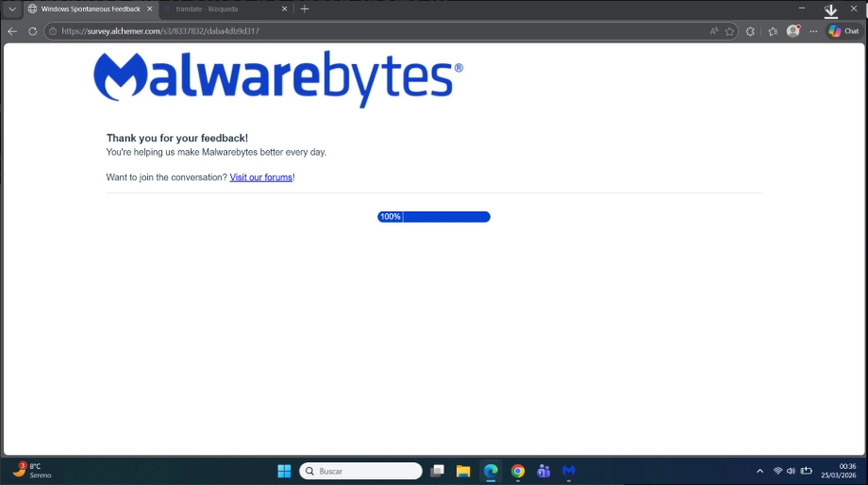Expand the tab list chevron
This screenshot has height=485, width=868.
point(11,8)
